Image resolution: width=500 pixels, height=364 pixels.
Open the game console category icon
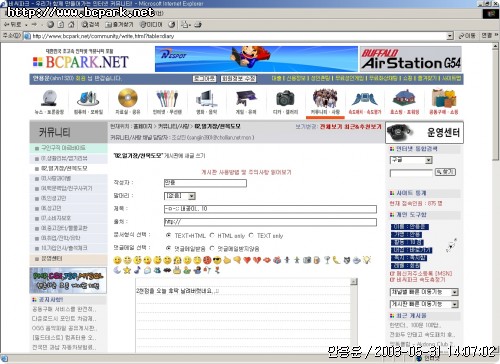(246, 99)
